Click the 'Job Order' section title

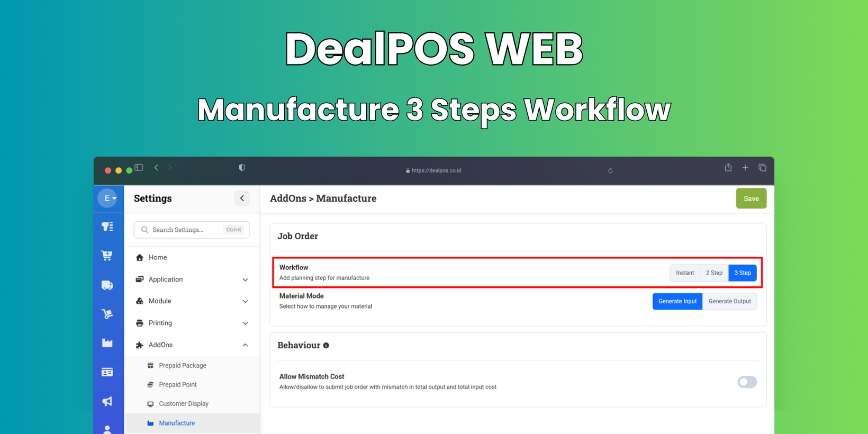click(297, 236)
